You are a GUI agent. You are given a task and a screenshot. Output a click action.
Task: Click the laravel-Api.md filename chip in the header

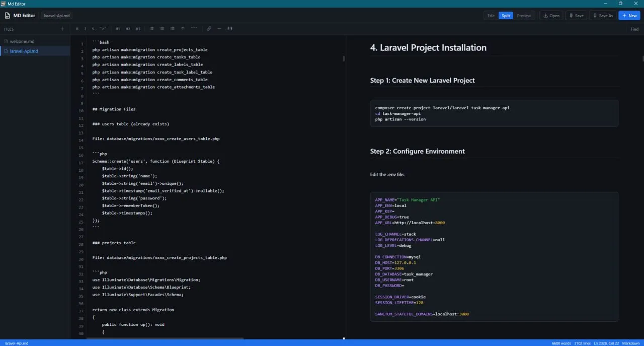tap(56, 16)
